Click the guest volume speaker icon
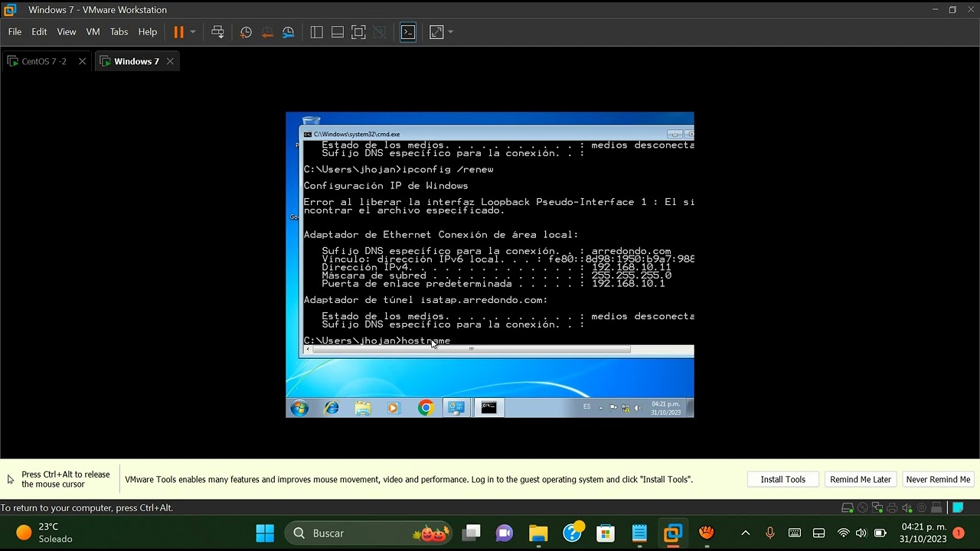Screen dimensions: 980x551 coord(638,409)
